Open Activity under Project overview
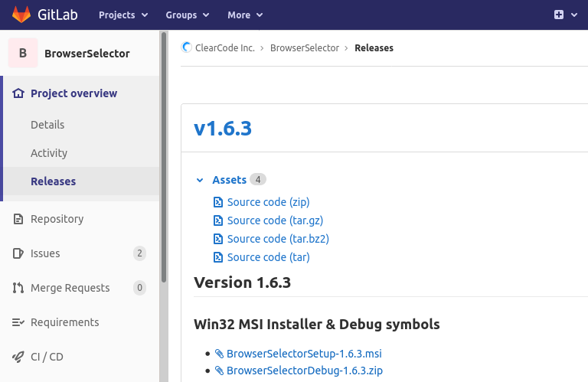The width and height of the screenshot is (588, 382). 49,153
